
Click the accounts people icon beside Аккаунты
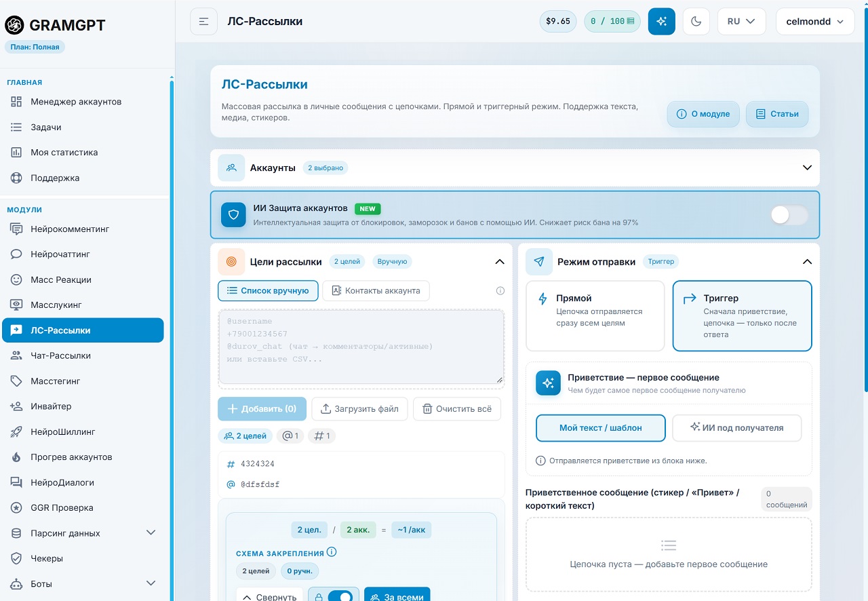coord(231,168)
